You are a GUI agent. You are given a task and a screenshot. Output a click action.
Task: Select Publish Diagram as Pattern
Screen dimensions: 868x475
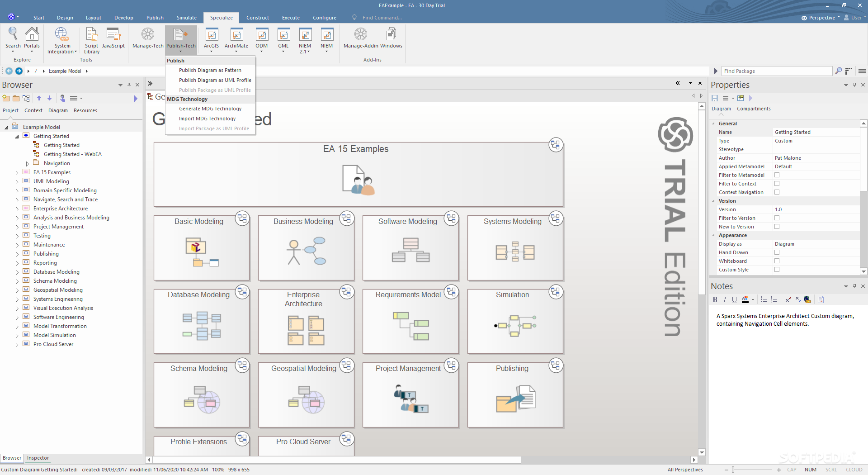210,70
